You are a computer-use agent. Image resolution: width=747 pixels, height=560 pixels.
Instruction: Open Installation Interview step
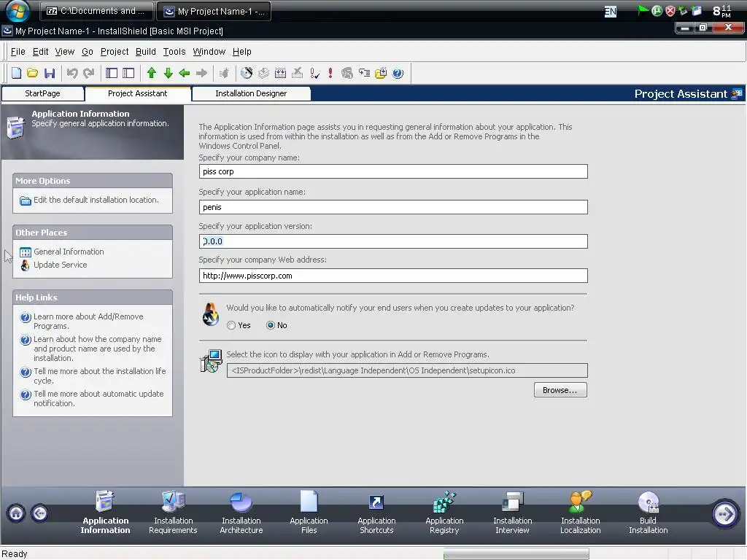(512, 513)
